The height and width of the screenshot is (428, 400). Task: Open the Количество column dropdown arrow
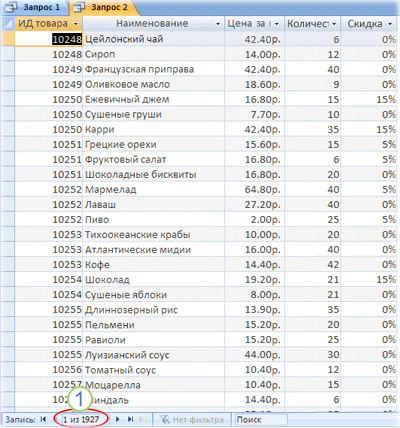pos(334,24)
